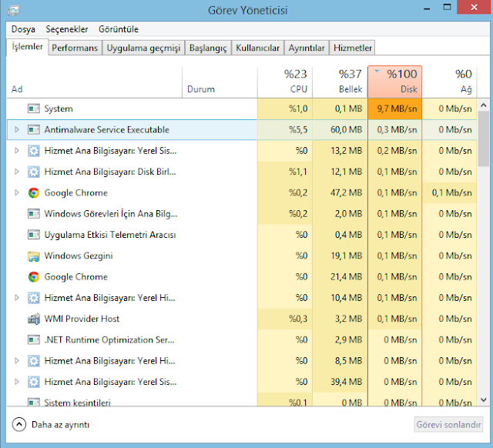The height and width of the screenshot is (448, 493).
Task: Click the Windows Gezgini folder icon
Action: 34,256
